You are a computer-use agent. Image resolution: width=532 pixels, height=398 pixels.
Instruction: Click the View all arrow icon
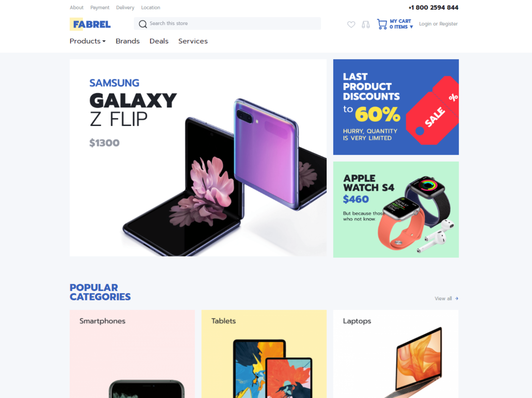point(457,299)
